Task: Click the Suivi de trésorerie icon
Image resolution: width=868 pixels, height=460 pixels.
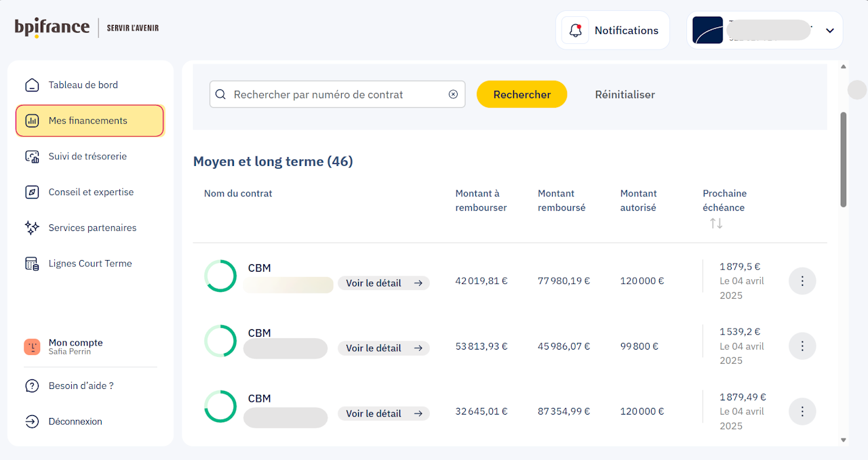Action: (x=32, y=156)
